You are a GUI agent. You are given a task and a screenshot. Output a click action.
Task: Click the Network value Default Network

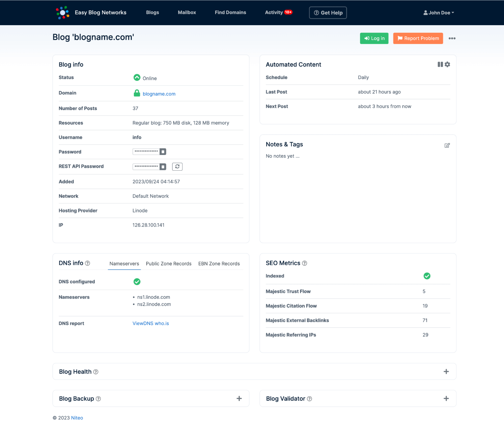pos(150,196)
